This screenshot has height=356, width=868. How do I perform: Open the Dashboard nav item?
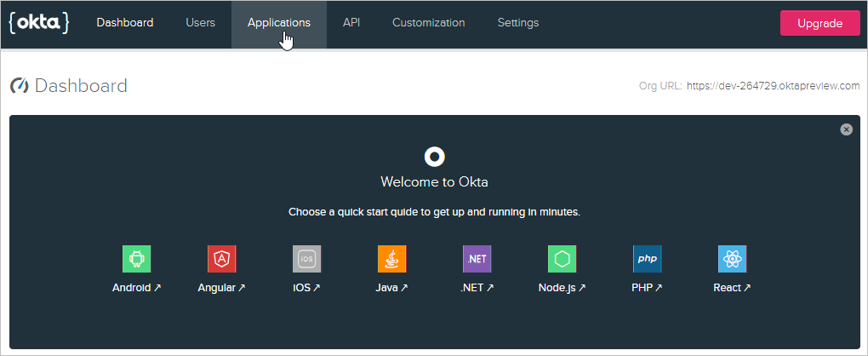coord(125,23)
